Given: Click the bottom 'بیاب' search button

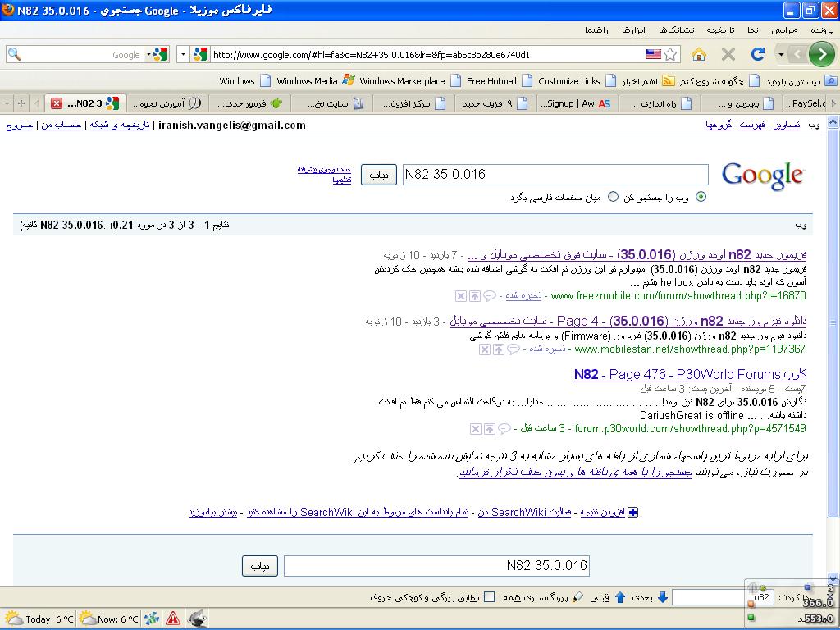Looking at the screenshot, I should pyautogui.click(x=260, y=566).
